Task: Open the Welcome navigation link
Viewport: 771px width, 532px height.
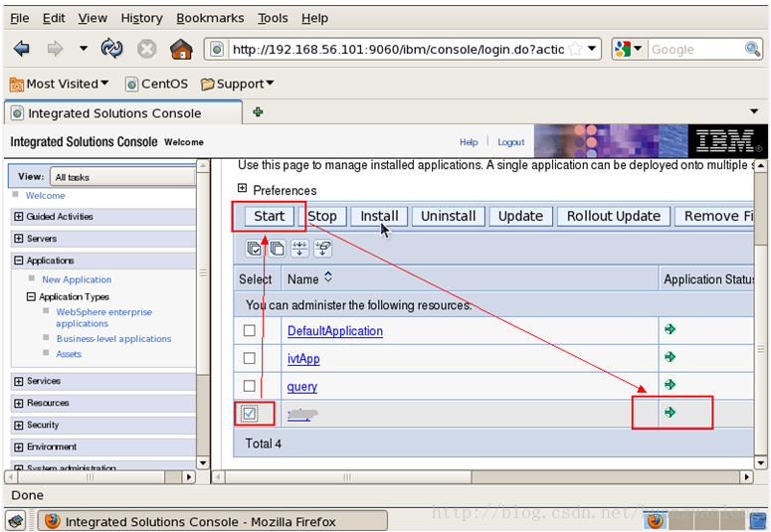Action: coord(45,196)
